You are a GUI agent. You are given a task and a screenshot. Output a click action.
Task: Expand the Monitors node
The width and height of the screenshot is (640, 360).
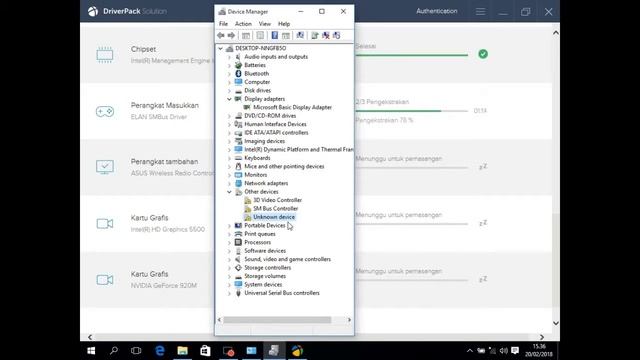tap(229, 175)
